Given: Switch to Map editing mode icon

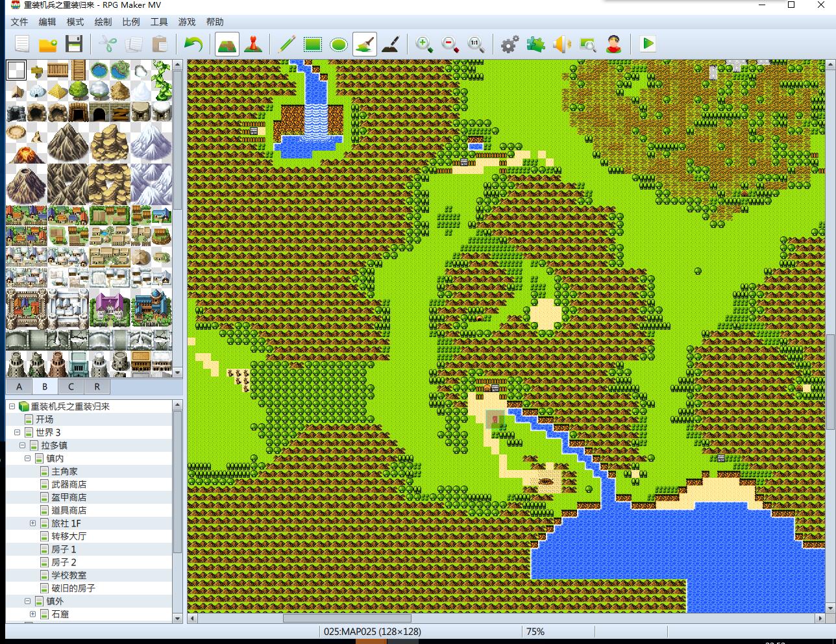Looking at the screenshot, I should [227, 44].
